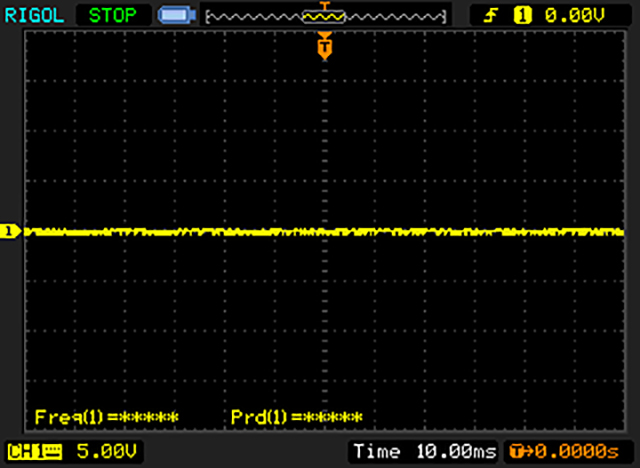Image resolution: width=640 pixels, height=468 pixels.
Task: Click the blue USB storage device icon
Action: (x=176, y=16)
